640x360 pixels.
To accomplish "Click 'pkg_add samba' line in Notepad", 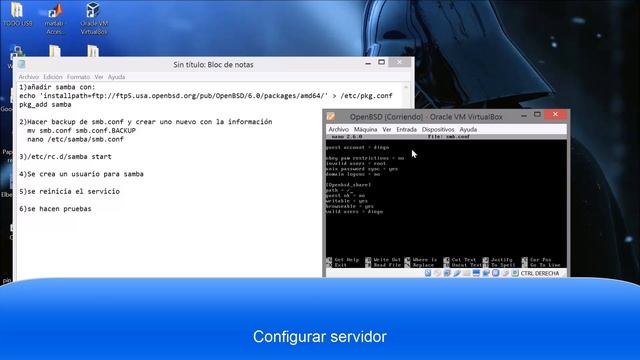I will [x=45, y=104].
